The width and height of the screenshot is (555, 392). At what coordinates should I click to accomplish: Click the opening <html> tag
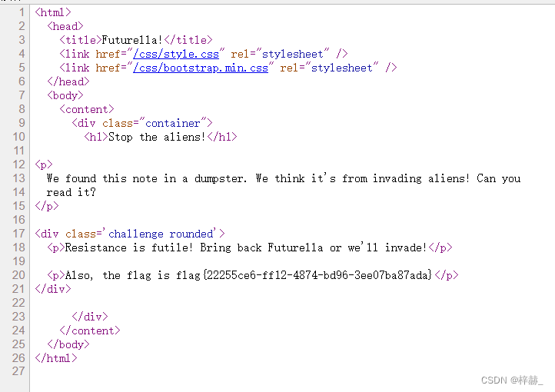pyautogui.click(x=53, y=12)
